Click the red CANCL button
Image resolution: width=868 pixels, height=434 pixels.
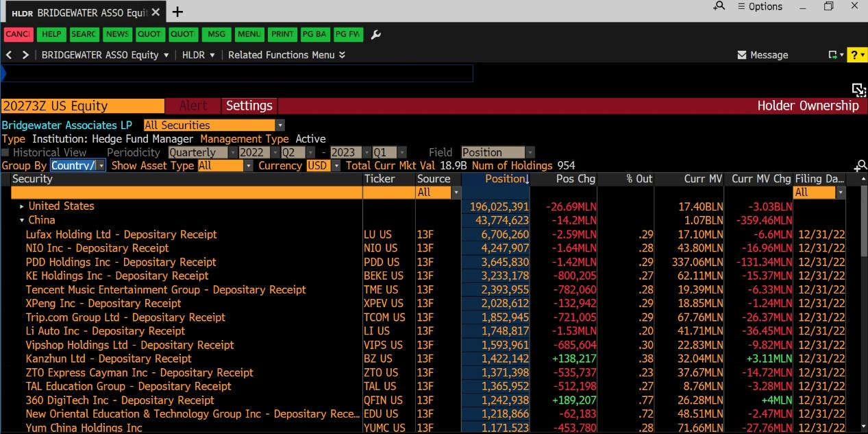pos(18,34)
